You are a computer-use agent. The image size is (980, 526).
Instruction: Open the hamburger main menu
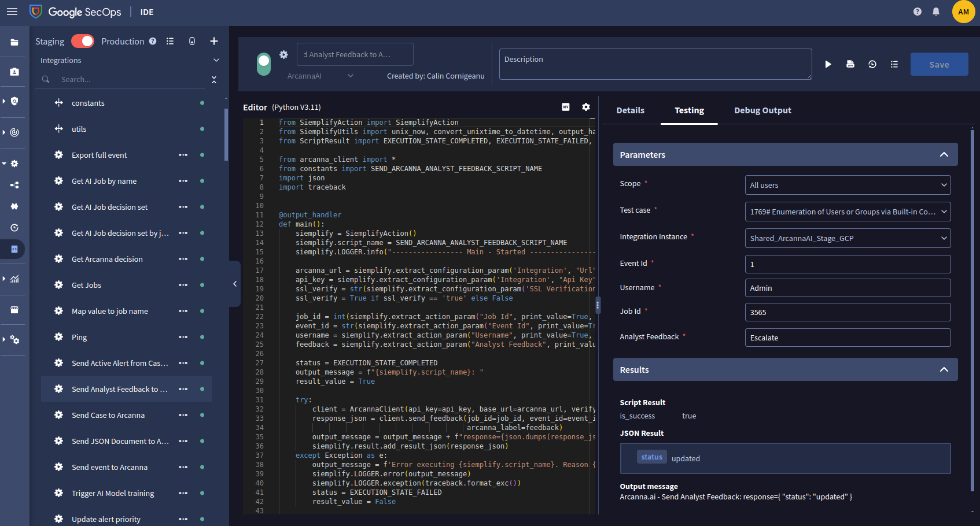click(x=12, y=12)
